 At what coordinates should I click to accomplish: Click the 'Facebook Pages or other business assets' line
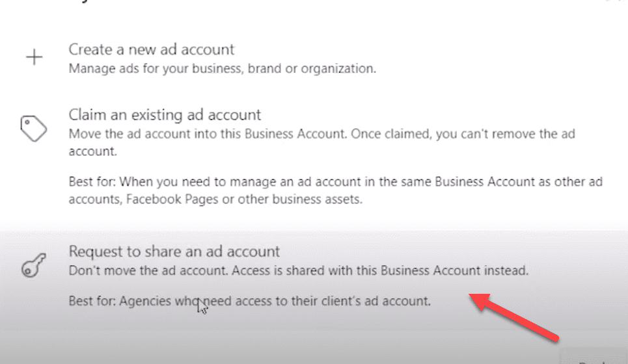pyautogui.click(x=244, y=199)
